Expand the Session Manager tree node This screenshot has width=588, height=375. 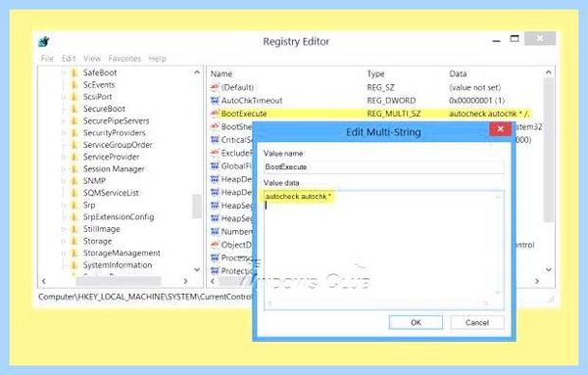(64, 168)
